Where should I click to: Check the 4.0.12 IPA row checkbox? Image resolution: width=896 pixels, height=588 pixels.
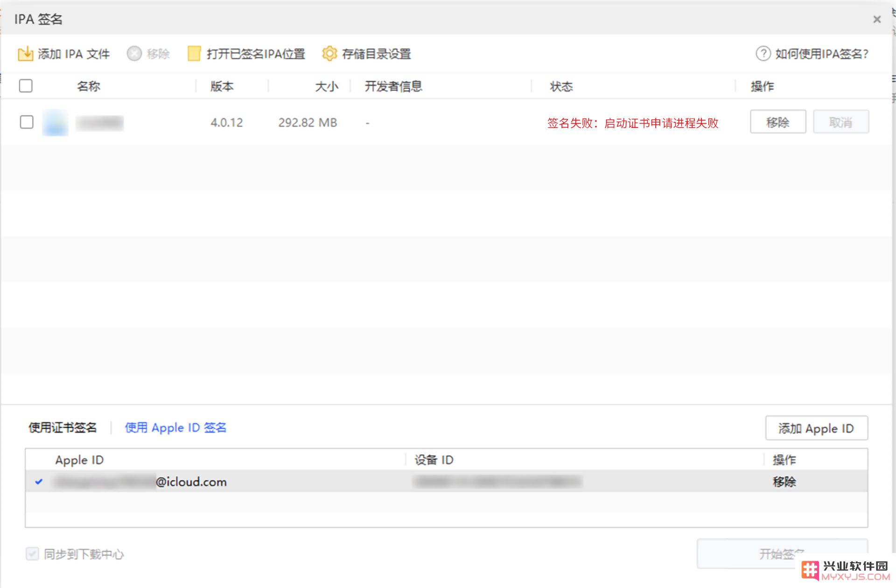tap(27, 122)
